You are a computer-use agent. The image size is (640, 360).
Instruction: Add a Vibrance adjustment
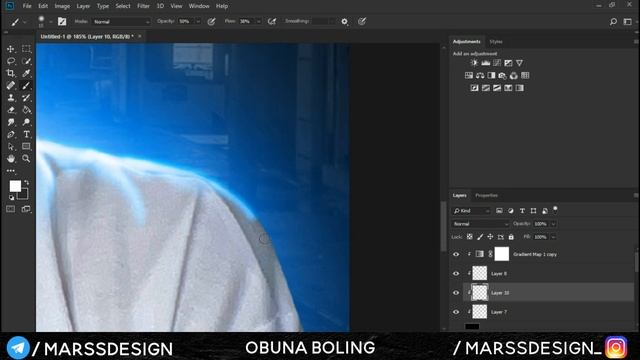(x=519, y=63)
